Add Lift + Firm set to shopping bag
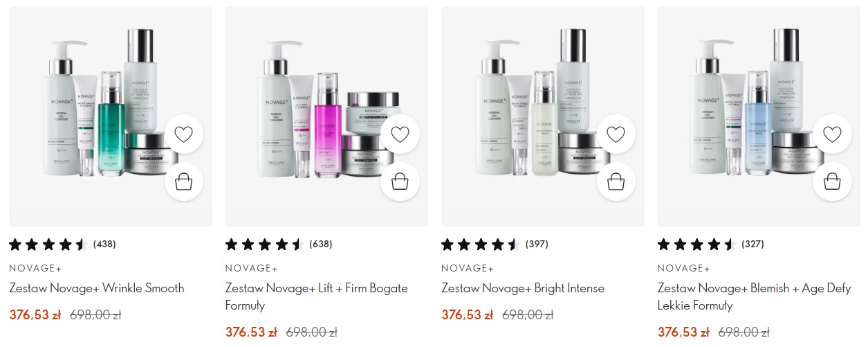 coord(400,182)
